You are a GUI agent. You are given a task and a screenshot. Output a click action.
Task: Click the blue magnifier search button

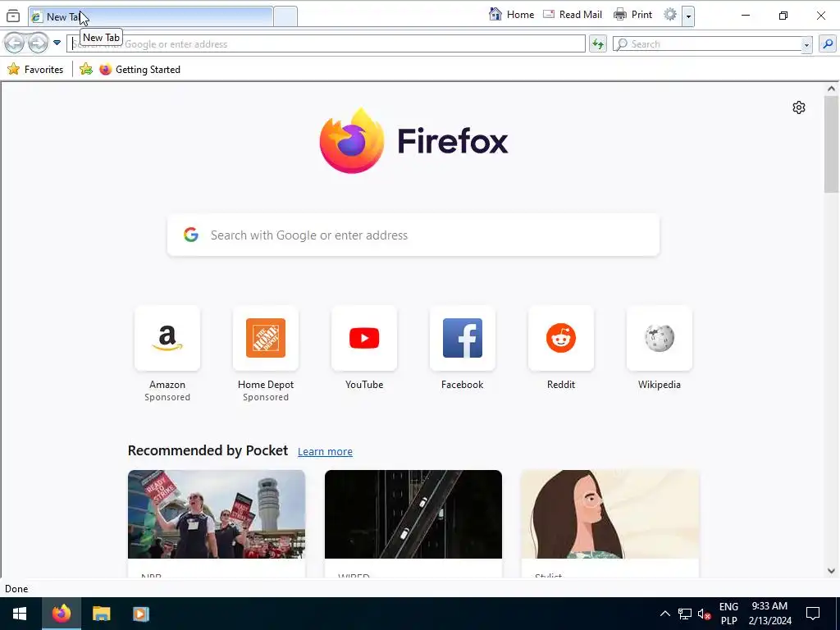(x=828, y=44)
